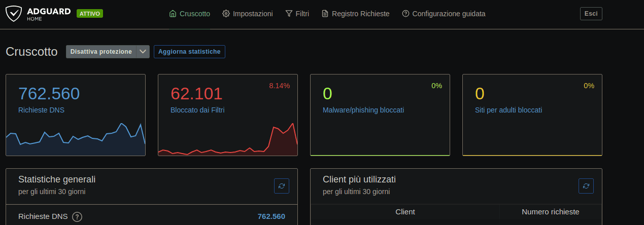The height and width of the screenshot is (225, 644).
Task: Click the Registro Richieste document icon
Action: click(325, 14)
